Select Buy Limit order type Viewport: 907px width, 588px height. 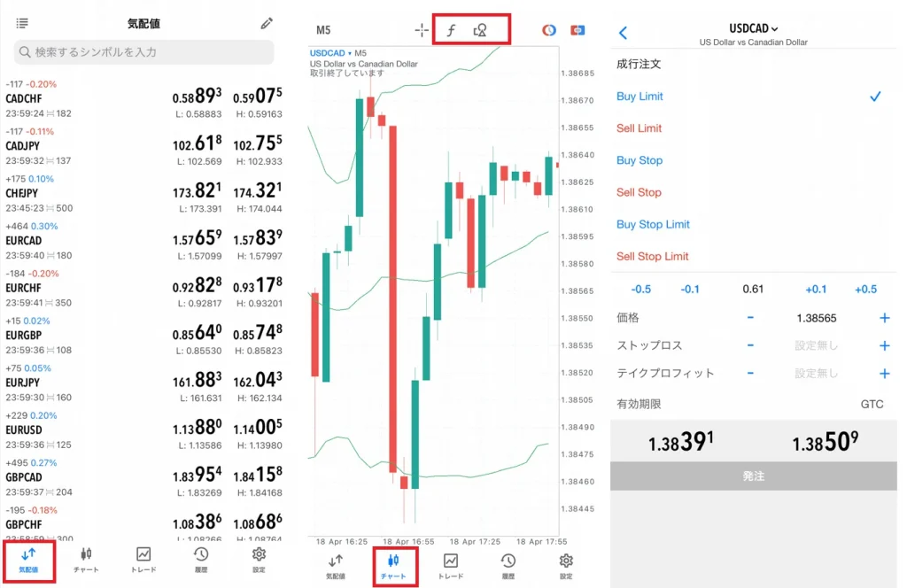[x=640, y=97]
